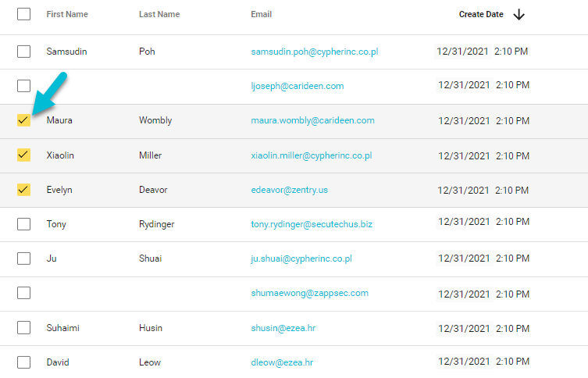Click the Create Date sort arrow icon
The width and height of the screenshot is (588, 378).
tap(519, 15)
